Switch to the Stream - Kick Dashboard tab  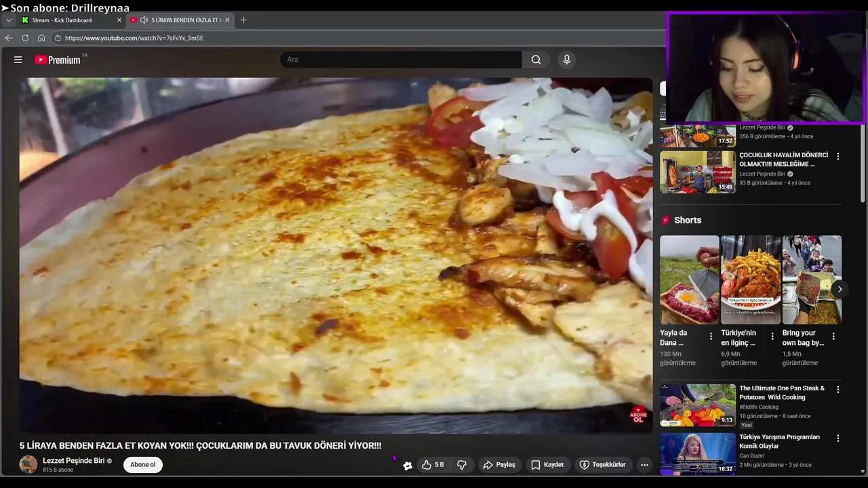coord(71,20)
